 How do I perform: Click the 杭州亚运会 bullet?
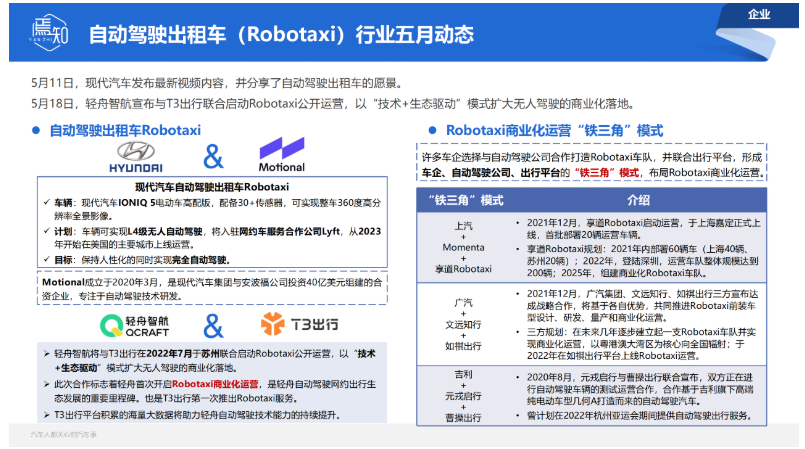tap(634, 416)
